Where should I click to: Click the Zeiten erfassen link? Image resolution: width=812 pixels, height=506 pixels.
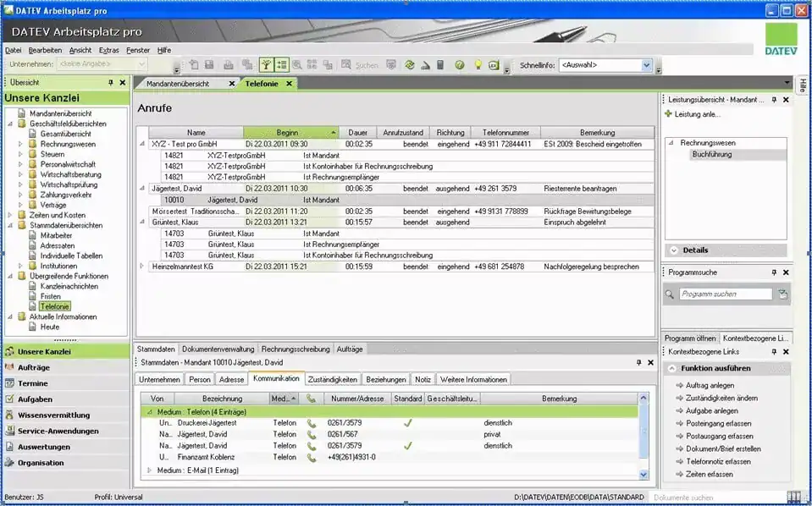click(x=709, y=474)
